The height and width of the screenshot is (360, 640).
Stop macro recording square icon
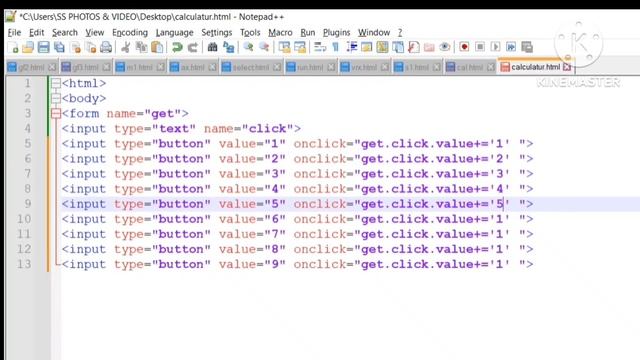pos(480,47)
